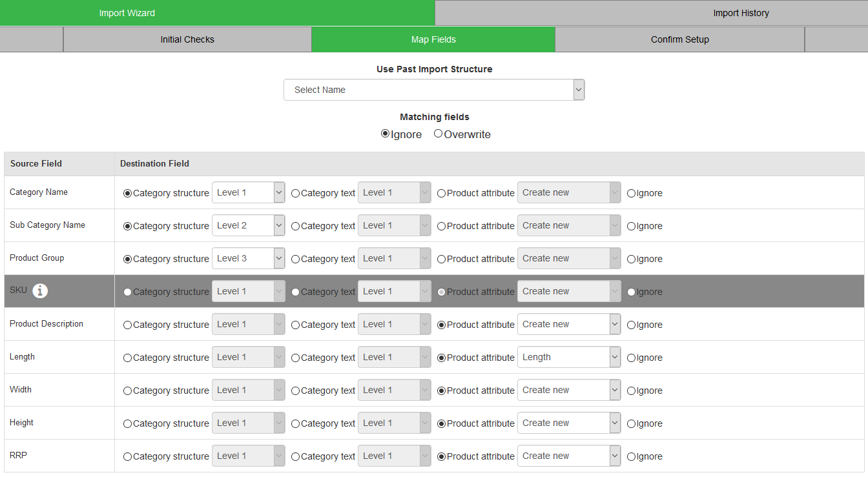Select Ignore for Matching fields

coord(386,134)
